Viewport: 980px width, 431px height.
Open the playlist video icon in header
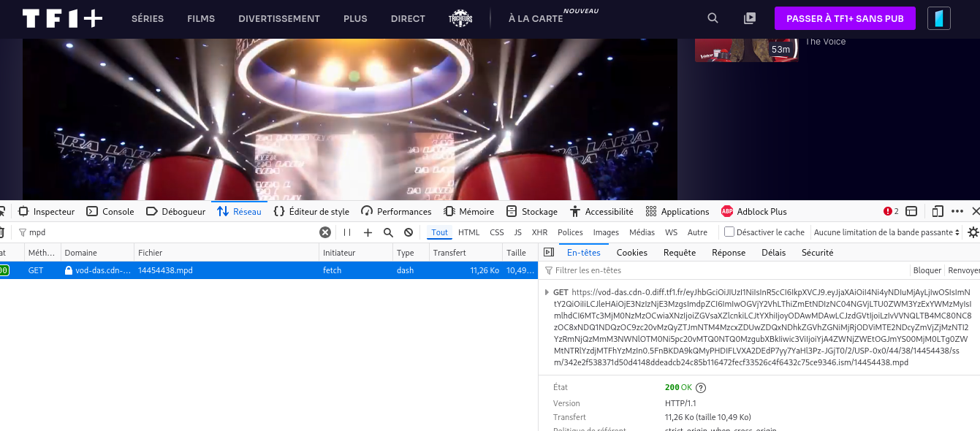pyautogui.click(x=750, y=18)
